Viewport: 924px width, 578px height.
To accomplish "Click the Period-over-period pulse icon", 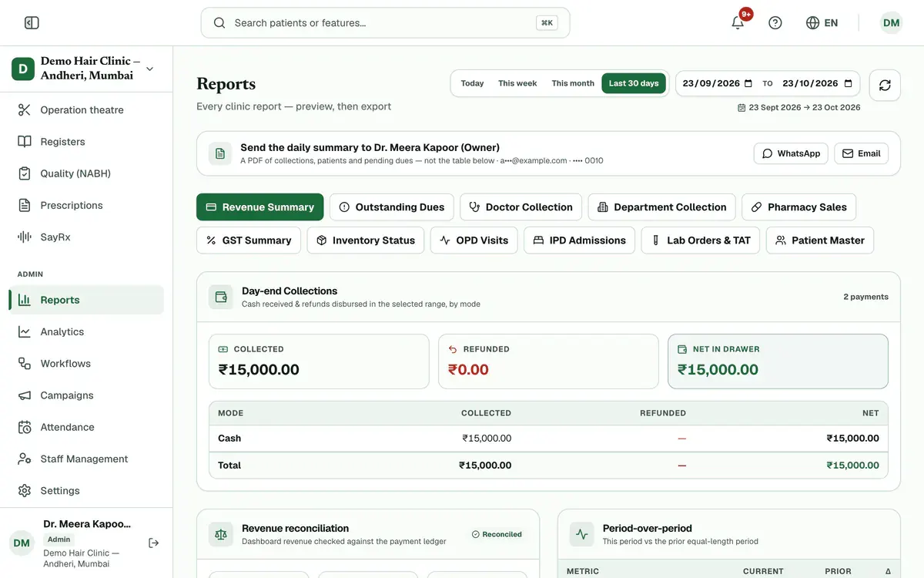I will click(x=581, y=534).
